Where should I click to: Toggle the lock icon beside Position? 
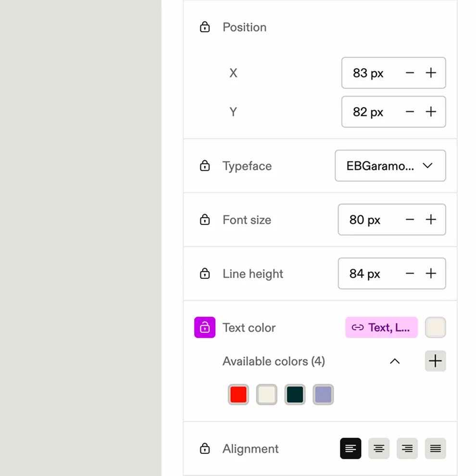pyautogui.click(x=205, y=27)
